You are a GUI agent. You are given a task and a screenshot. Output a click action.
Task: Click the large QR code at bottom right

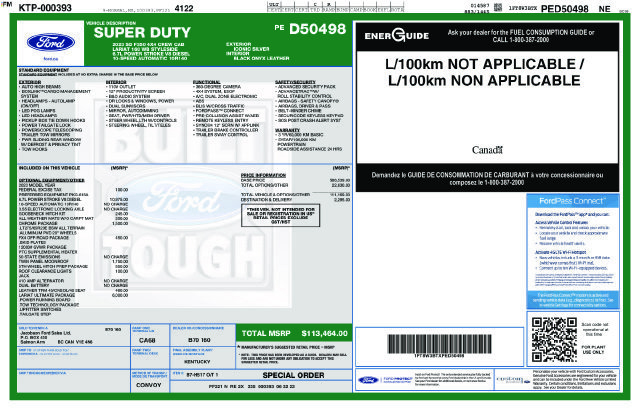click(554, 340)
